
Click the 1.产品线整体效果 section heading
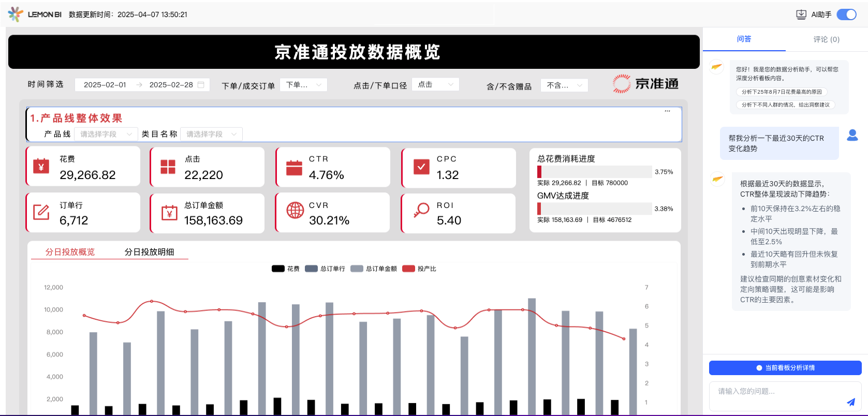point(76,118)
